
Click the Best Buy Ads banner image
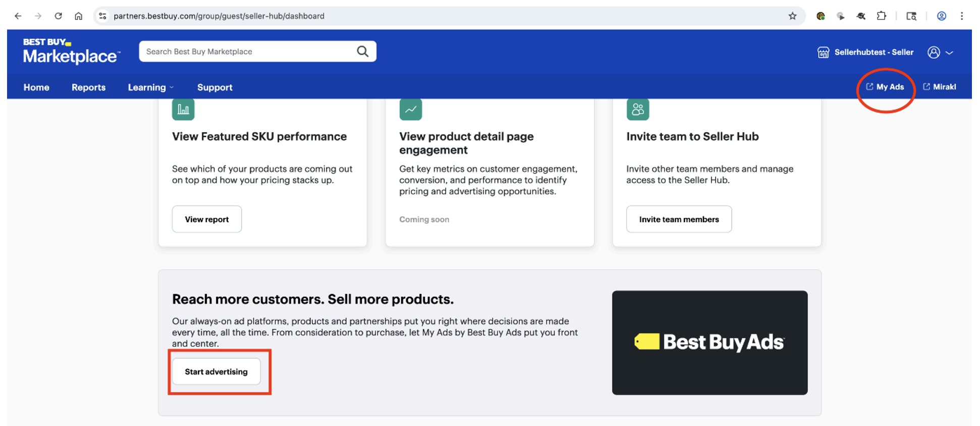(710, 343)
